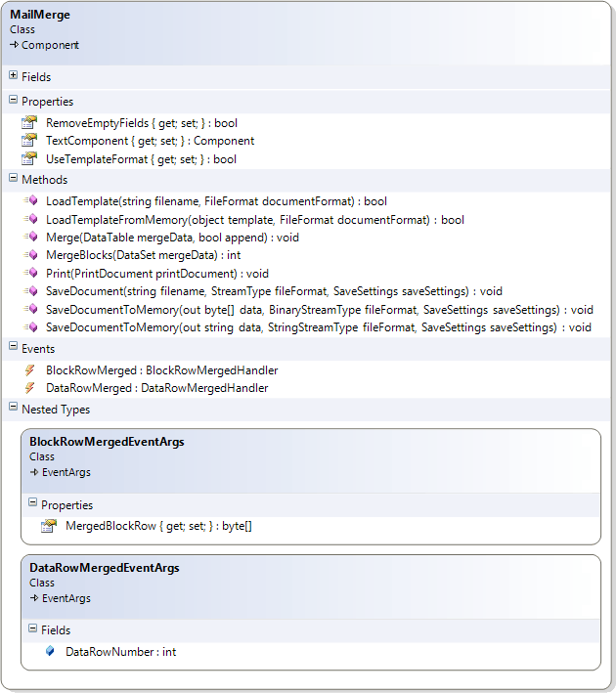Viewport: 616px width, 693px height.
Task: Select the MergeBlocks method text
Action: (x=144, y=255)
